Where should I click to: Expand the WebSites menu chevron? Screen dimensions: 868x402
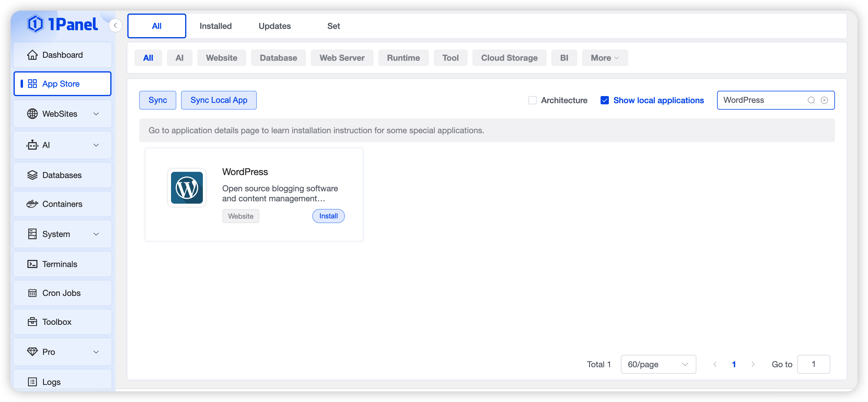coord(96,114)
